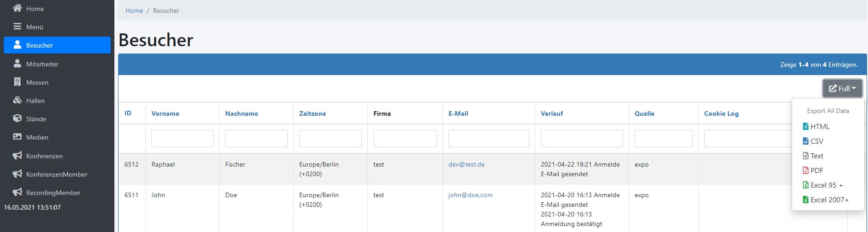Open the Home breadcrumb link

(134, 11)
